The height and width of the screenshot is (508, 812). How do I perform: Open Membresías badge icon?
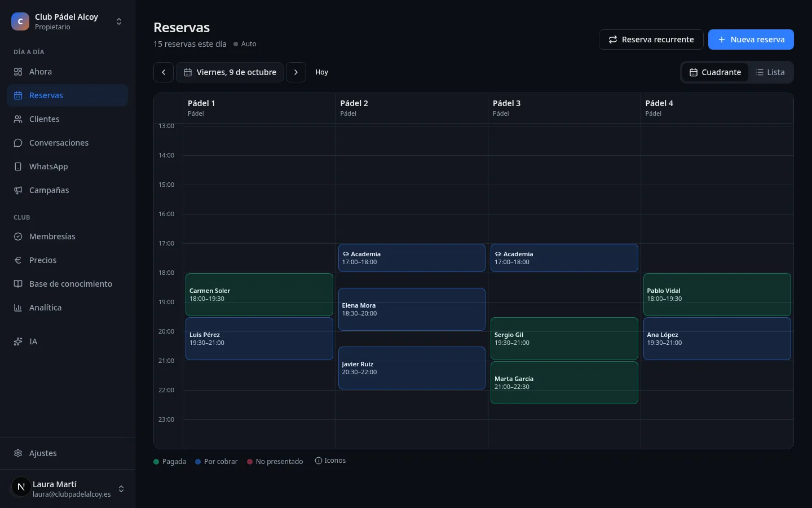click(x=18, y=237)
